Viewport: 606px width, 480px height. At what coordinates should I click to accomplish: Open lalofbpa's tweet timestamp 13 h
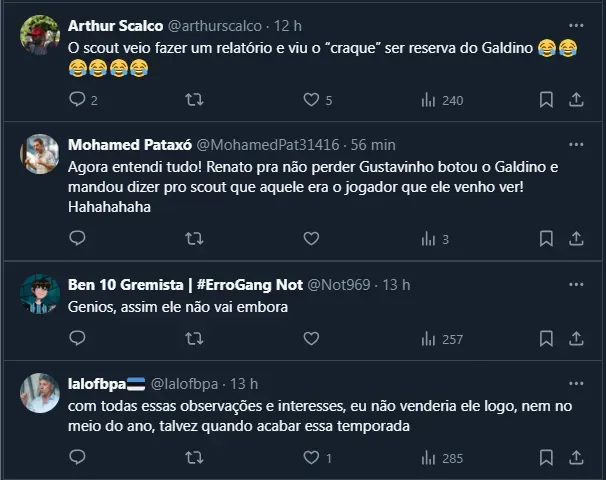pyautogui.click(x=244, y=383)
